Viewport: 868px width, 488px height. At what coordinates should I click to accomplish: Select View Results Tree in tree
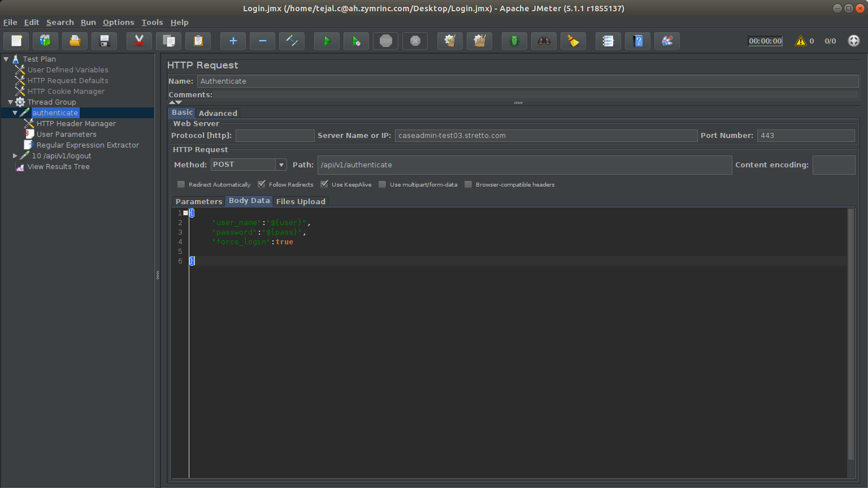(58, 167)
